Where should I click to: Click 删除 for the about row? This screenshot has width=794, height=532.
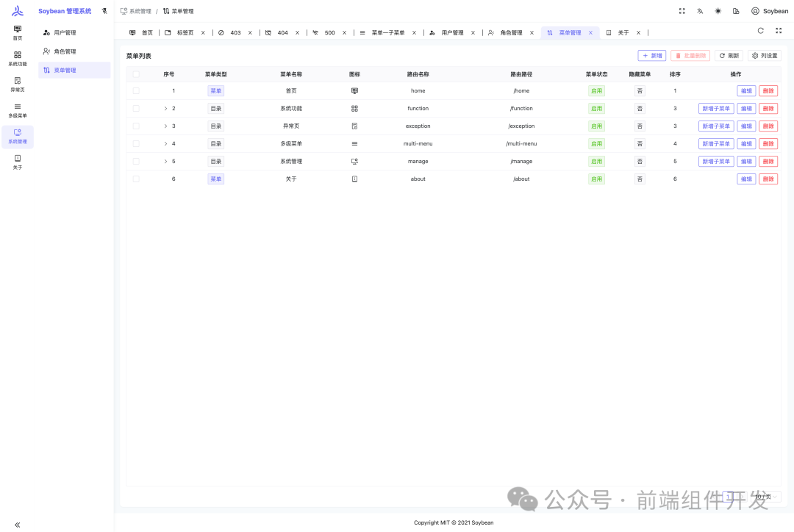(x=768, y=179)
